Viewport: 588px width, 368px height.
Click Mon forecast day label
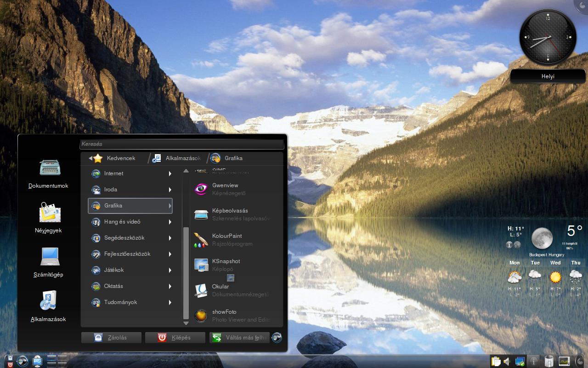(x=514, y=263)
